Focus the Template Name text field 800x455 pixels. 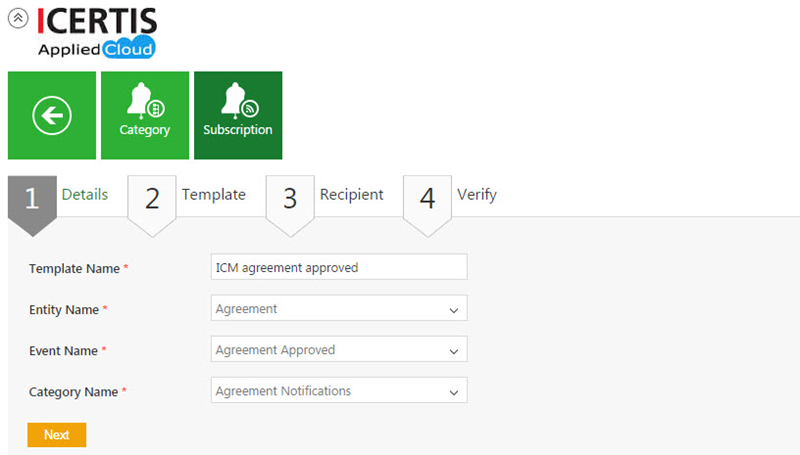point(339,267)
